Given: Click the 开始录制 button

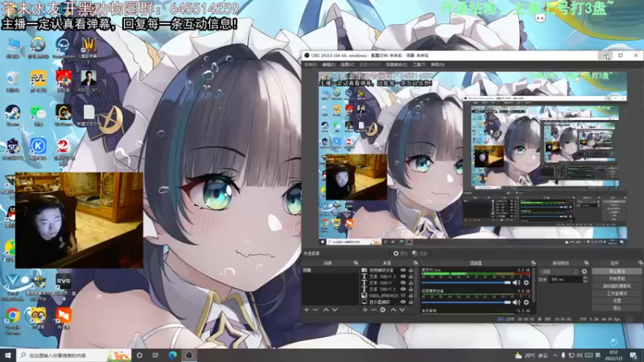Looking at the screenshot, I should point(617,279).
